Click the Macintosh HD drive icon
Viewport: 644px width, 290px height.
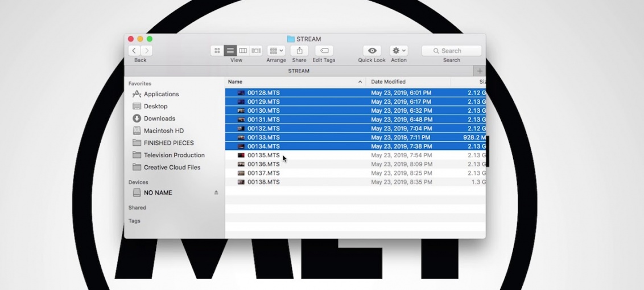tap(137, 130)
